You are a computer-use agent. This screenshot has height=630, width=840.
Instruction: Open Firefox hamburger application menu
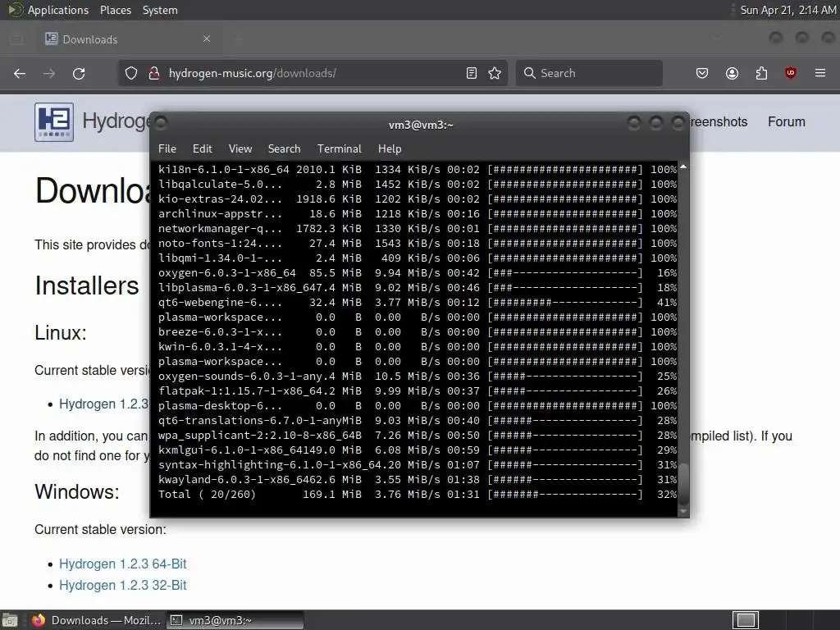(x=820, y=73)
